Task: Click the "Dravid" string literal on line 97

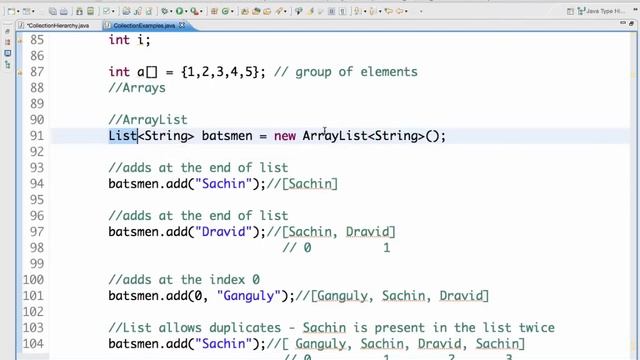Action: point(224,232)
